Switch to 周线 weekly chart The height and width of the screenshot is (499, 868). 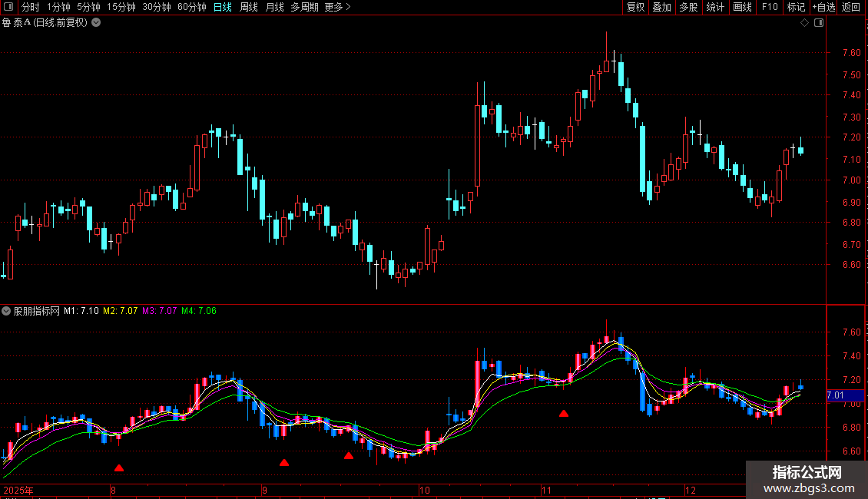tap(249, 7)
